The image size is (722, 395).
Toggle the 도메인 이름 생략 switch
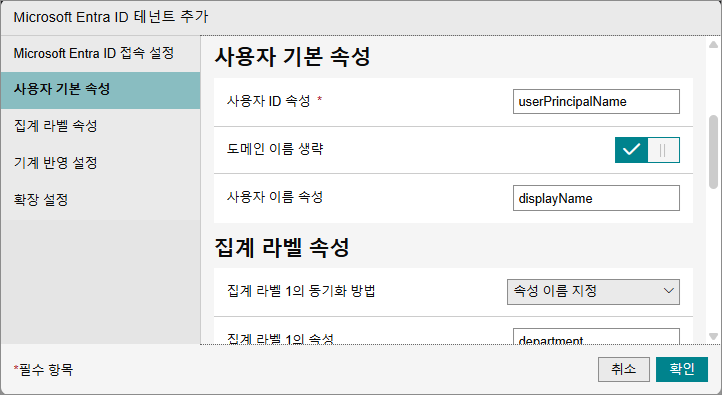(647, 150)
